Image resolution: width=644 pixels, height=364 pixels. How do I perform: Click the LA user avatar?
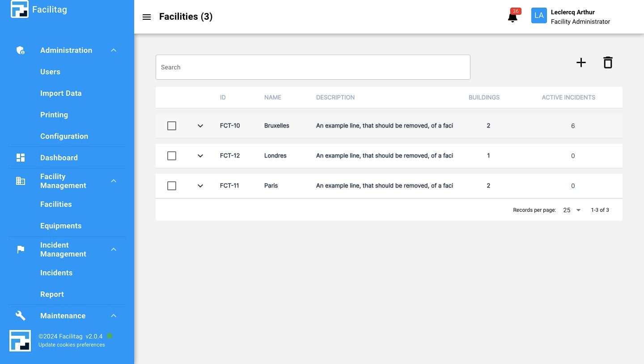click(539, 16)
